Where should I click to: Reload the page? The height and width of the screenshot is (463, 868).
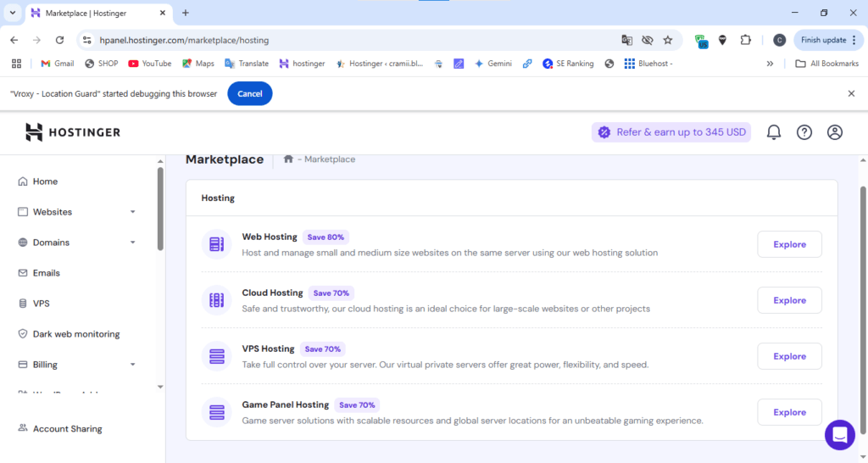click(60, 40)
